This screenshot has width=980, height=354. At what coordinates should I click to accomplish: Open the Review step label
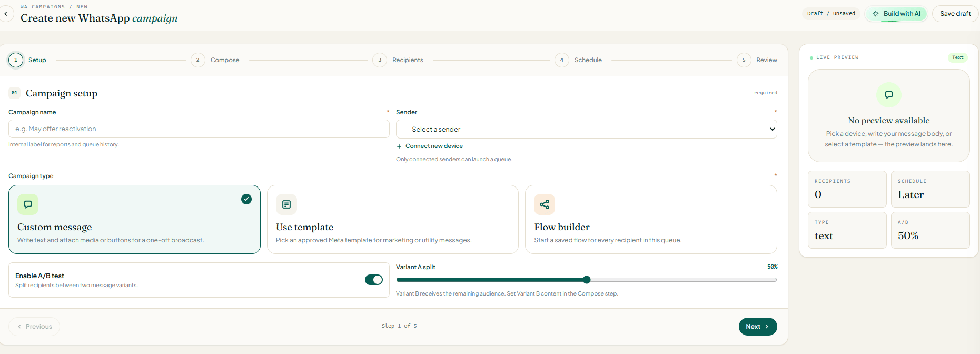tap(767, 60)
